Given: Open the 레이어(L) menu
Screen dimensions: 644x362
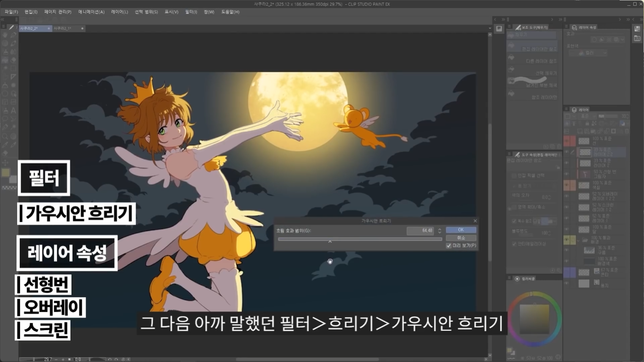Looking at the screenshot, I should click(119, 12).
